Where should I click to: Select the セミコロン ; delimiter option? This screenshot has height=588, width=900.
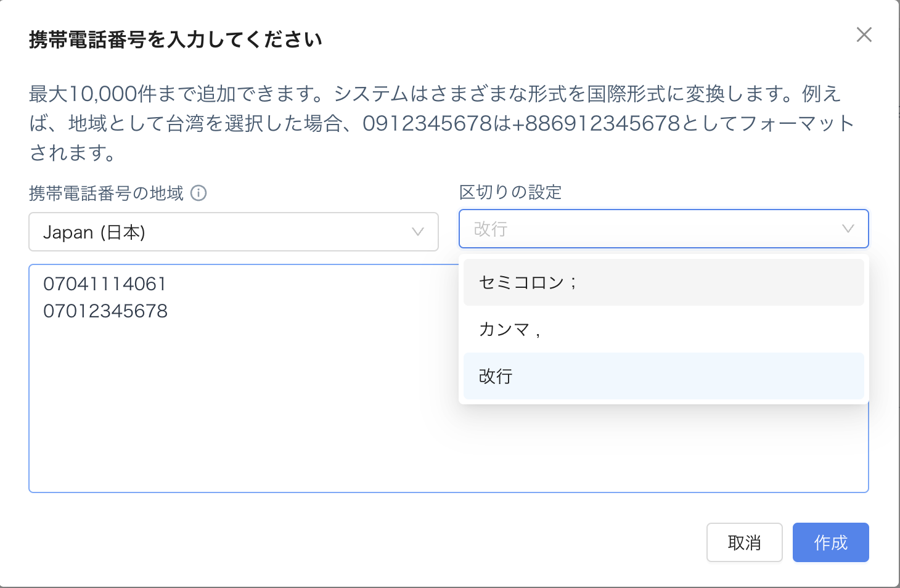pos(663,282)
